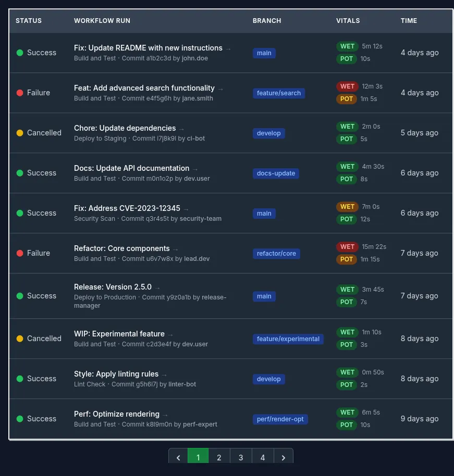454x476 pixels.
Task: Select page 3 in pagination
Action: (241, 458)
